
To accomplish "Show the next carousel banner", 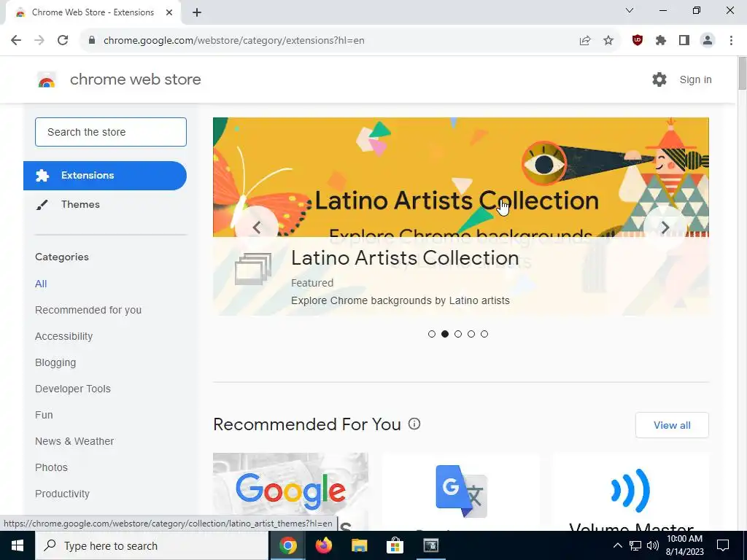I will [x=665, y=227].
